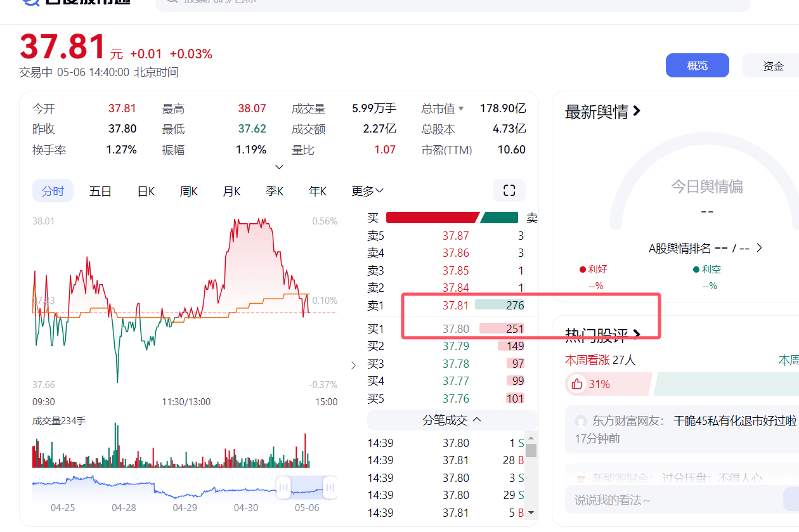This screenshot has width=799, height=532.
Task: Click right handle of date range slider
Action: (330, 487)
